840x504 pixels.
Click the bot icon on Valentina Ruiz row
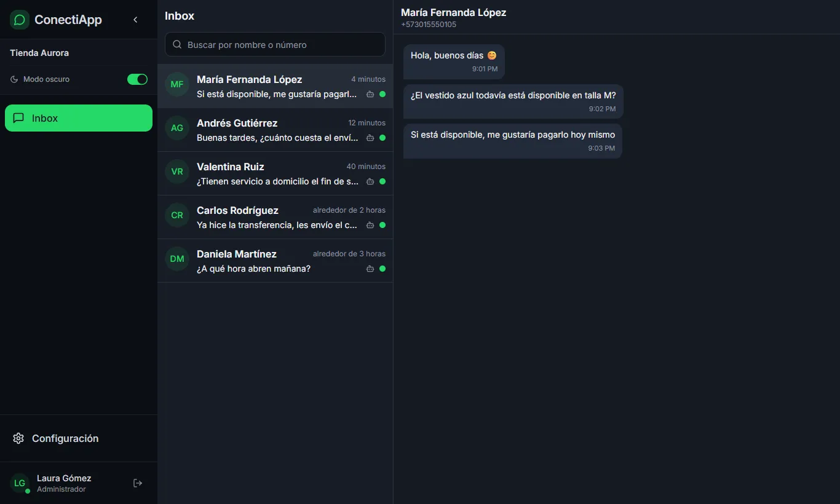[370, 181]
